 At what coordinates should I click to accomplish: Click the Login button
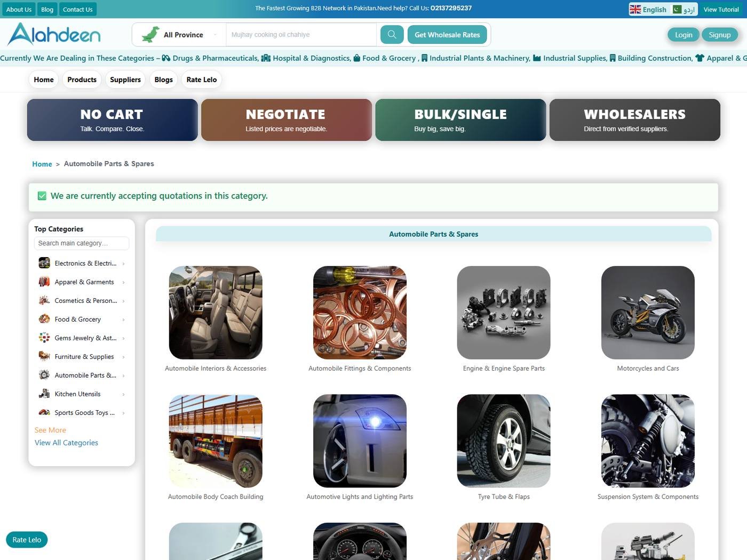click(684, 35)
